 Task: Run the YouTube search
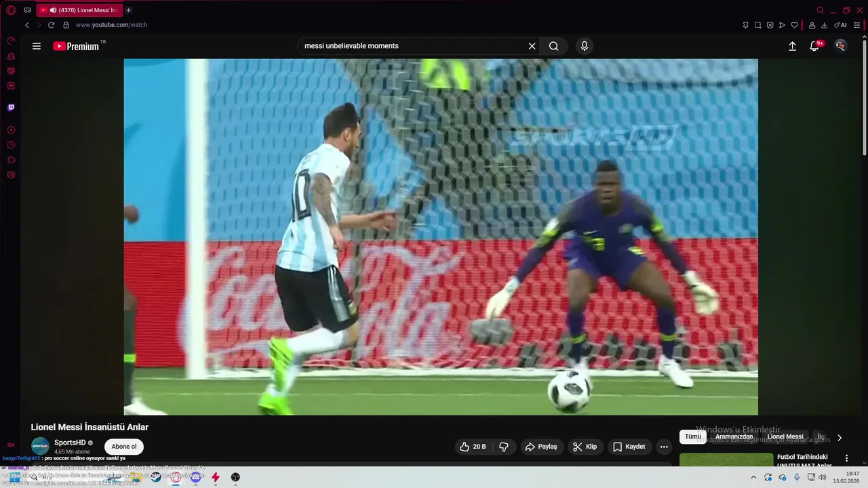point(554,46)
